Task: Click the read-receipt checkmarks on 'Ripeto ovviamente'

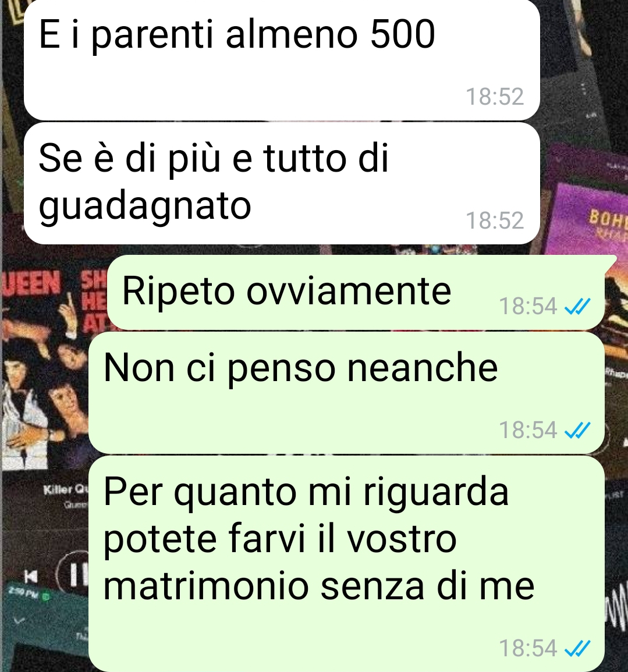Action: point(577,307)
